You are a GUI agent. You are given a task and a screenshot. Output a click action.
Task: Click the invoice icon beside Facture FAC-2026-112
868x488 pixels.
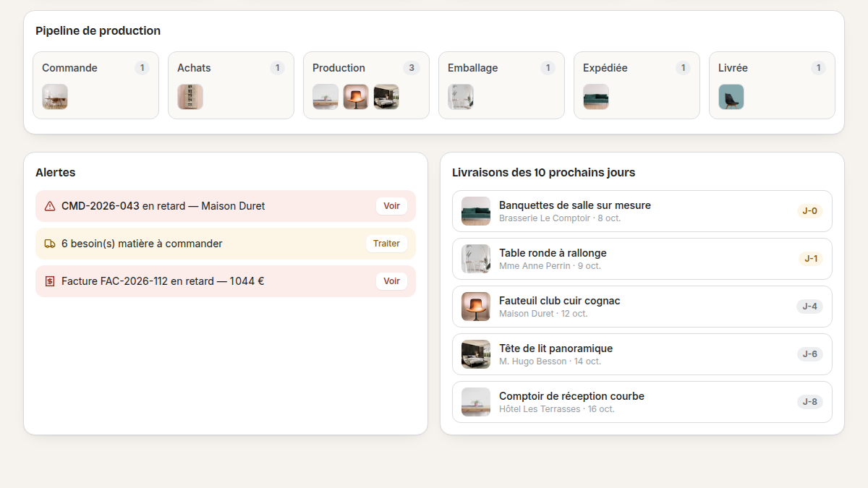click(50, 281)
